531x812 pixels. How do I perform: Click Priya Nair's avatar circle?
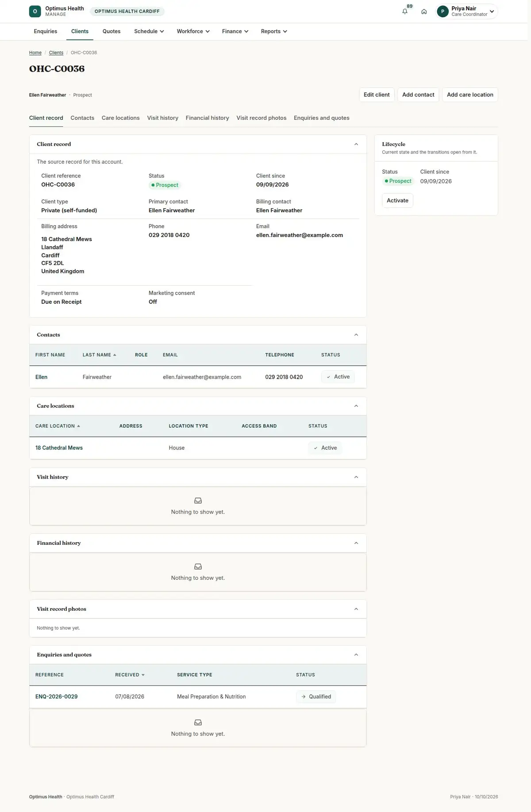click(x=442, y=11)
